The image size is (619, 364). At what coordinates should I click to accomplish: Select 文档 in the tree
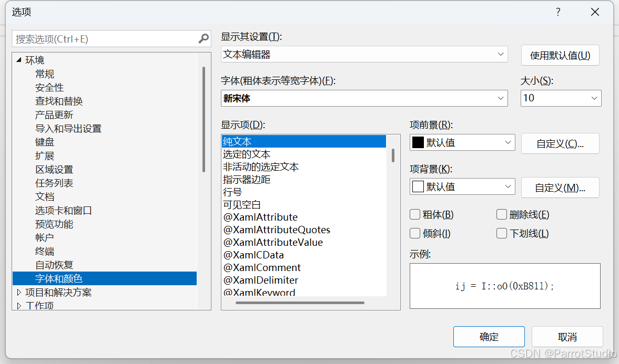(45, 197)
